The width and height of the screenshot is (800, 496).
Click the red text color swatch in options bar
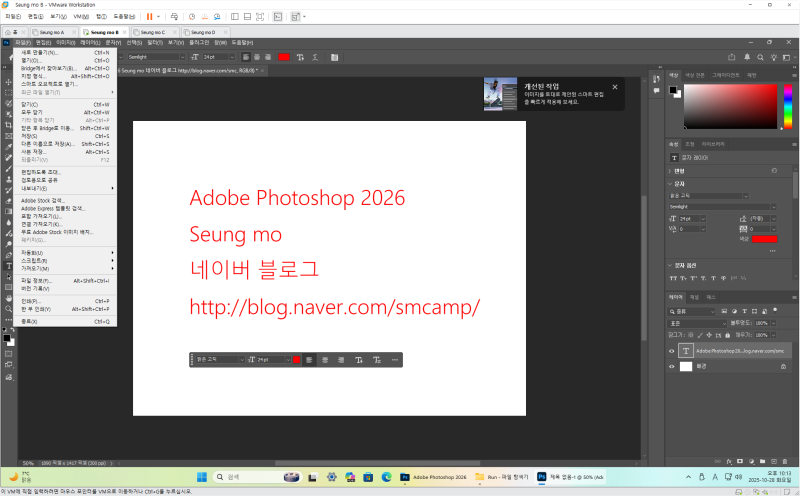click(284, 57)
